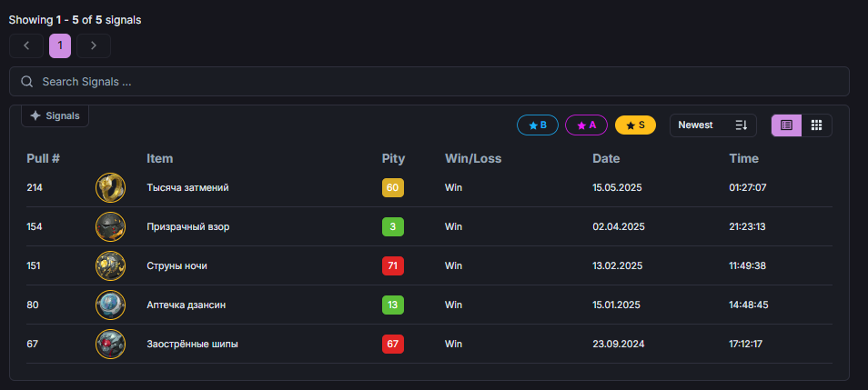Open the Signals tab
Viewport: 868px width, 390px height.
coord(55,116)
